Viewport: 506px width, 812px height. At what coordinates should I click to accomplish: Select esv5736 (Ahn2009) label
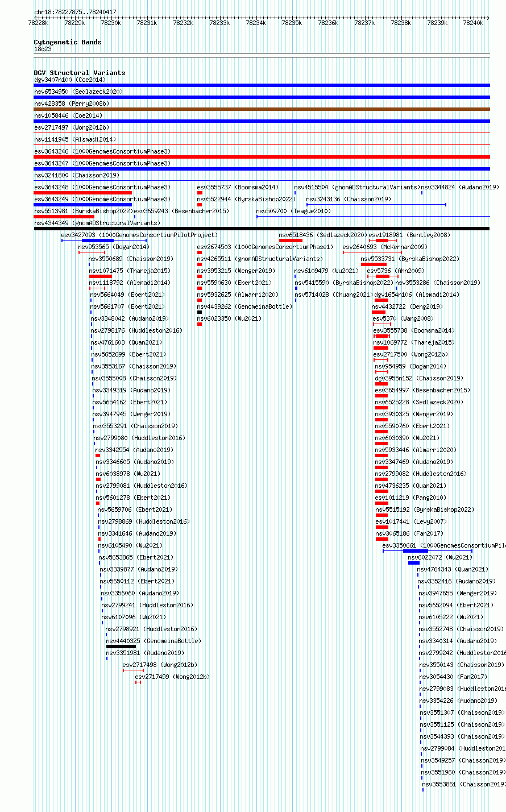coord(396,271)
